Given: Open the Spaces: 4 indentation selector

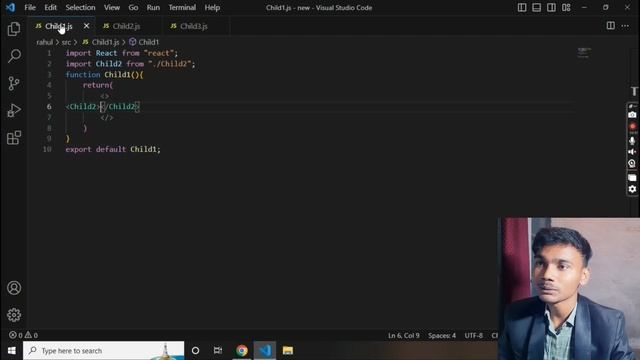Looking at the screenshot, I should tap(442, 336).
